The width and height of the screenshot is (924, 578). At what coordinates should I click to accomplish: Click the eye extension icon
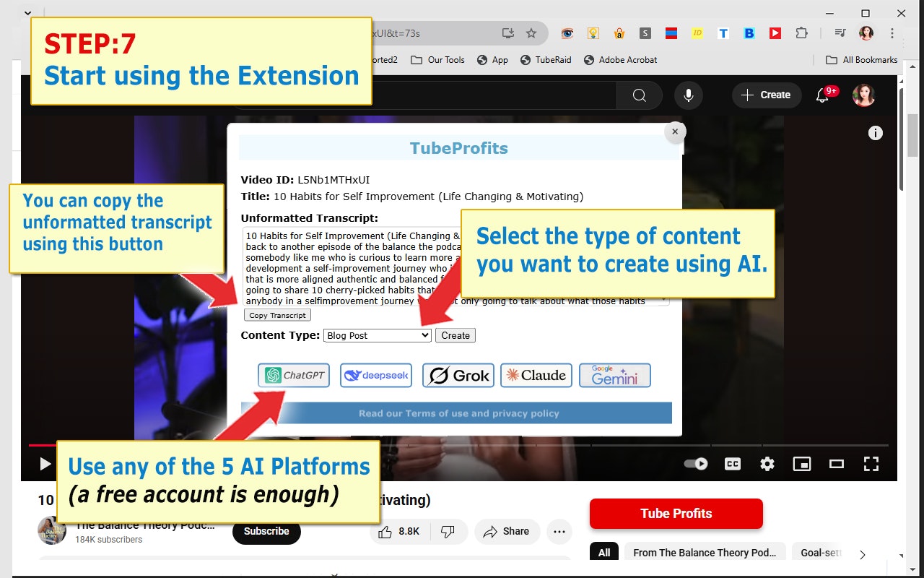point(567,33)
